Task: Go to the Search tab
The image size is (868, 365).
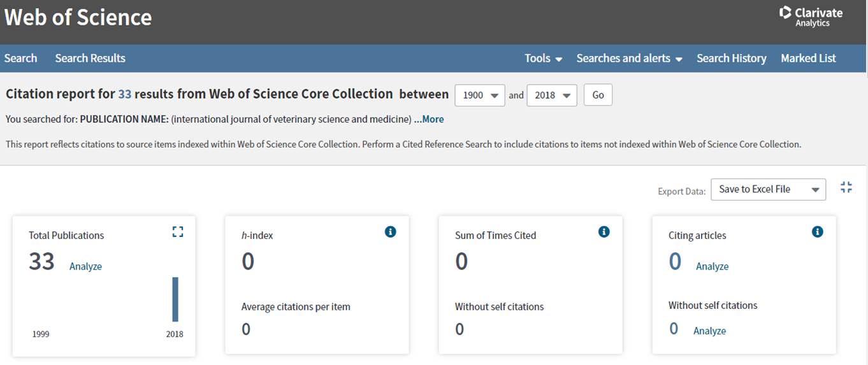Action: point(20,58)
